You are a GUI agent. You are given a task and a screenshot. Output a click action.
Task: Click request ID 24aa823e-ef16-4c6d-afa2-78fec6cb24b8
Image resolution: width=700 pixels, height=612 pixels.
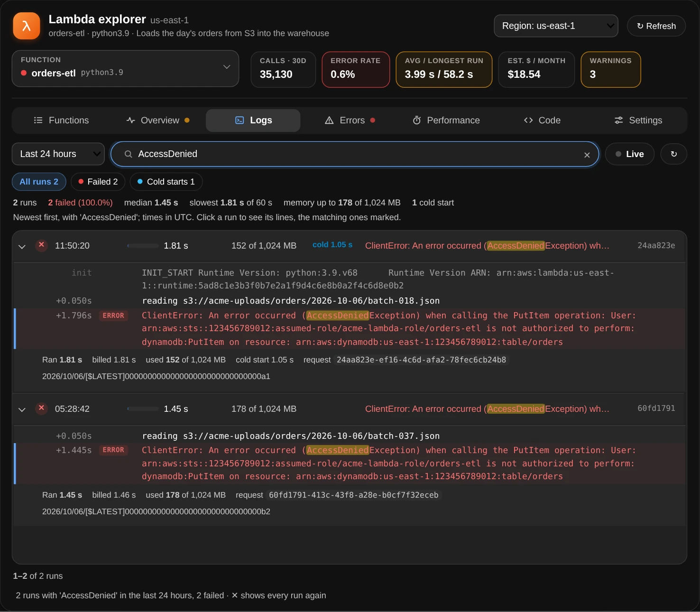[421, 360]
